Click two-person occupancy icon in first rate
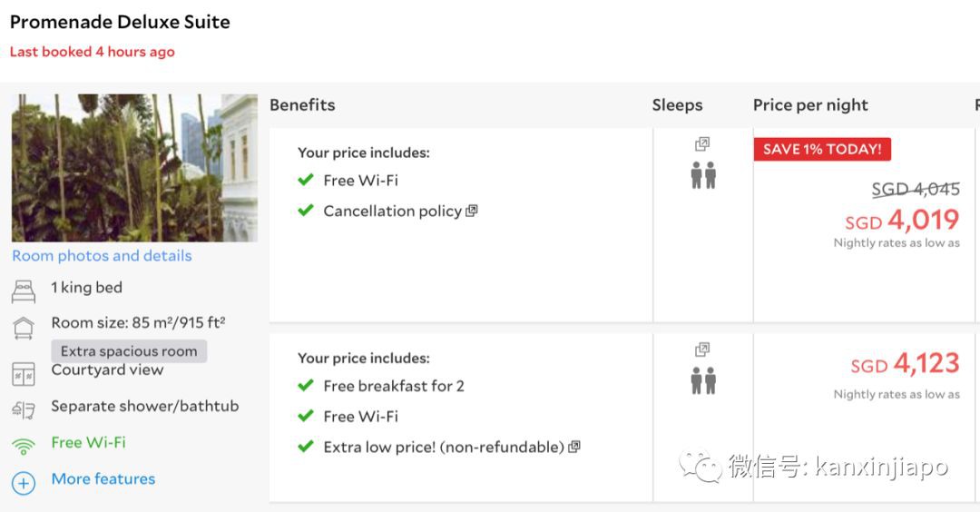 (703, 175)
